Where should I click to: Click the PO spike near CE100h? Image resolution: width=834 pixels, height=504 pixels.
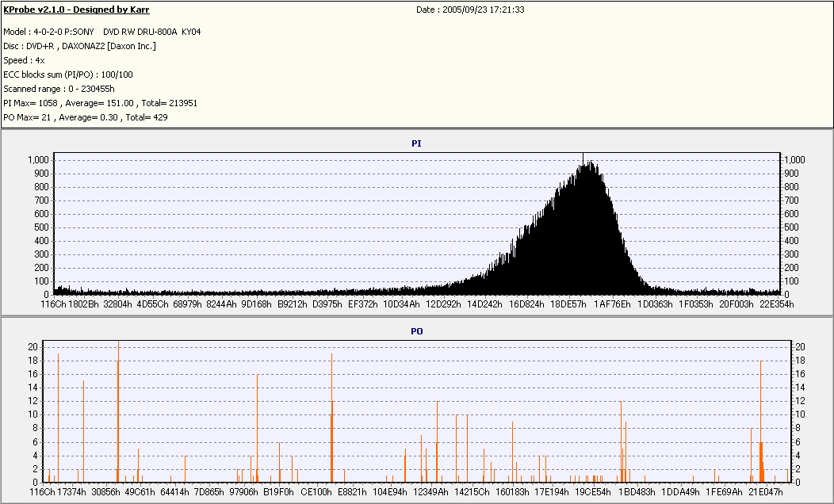pyautogui.click(x=332, y=418)
